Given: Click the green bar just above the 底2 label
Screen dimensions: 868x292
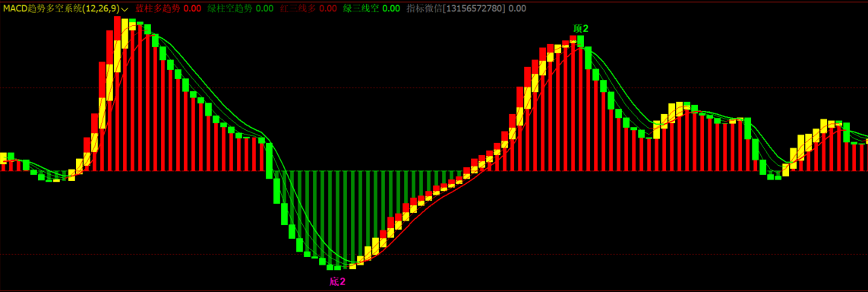Looking at the screenshot, I should point(338,267).
